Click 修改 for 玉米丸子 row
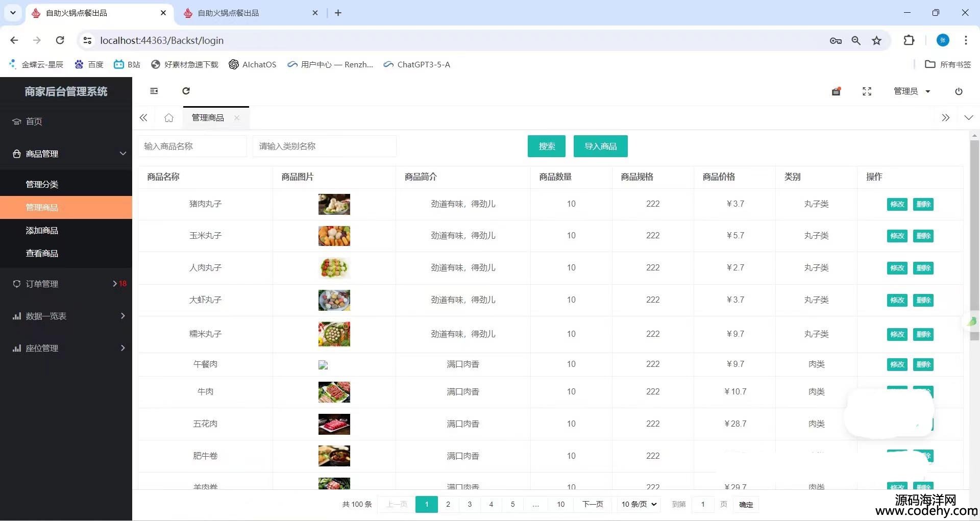The height and width of the screenshot is (521, 980). pyautogui.click(x=897, y=236)
